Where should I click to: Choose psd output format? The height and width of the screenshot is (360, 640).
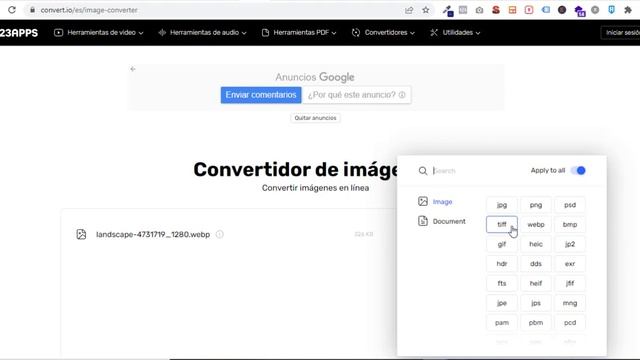[570, 205]
